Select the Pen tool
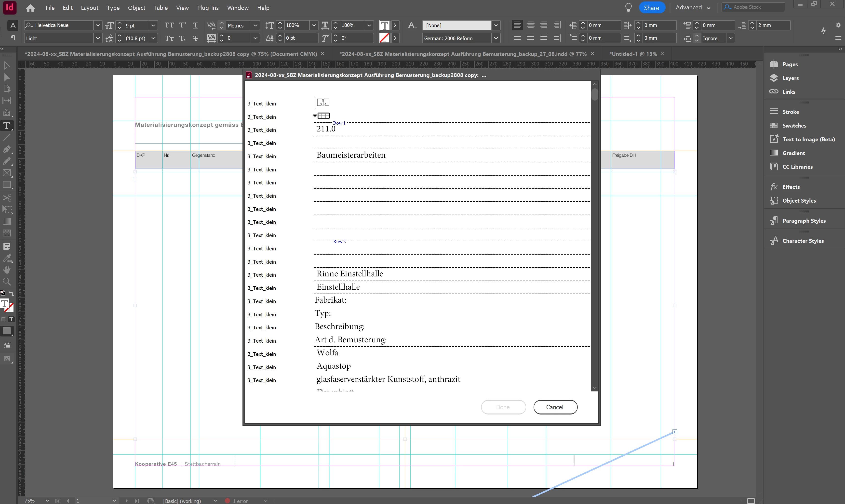Image resolution: width=845 pixels, height=504 pixels. (x=7, y=149)
